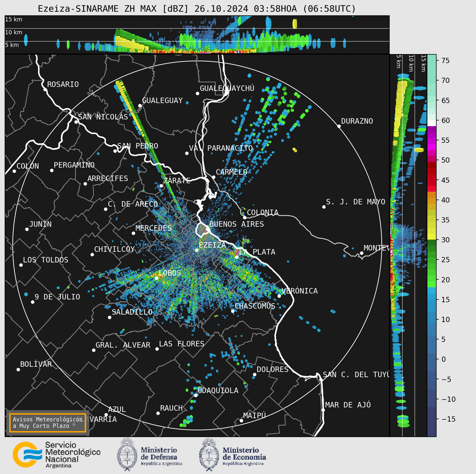Click the Gral. Alvear city marker dot

(94, 350)
